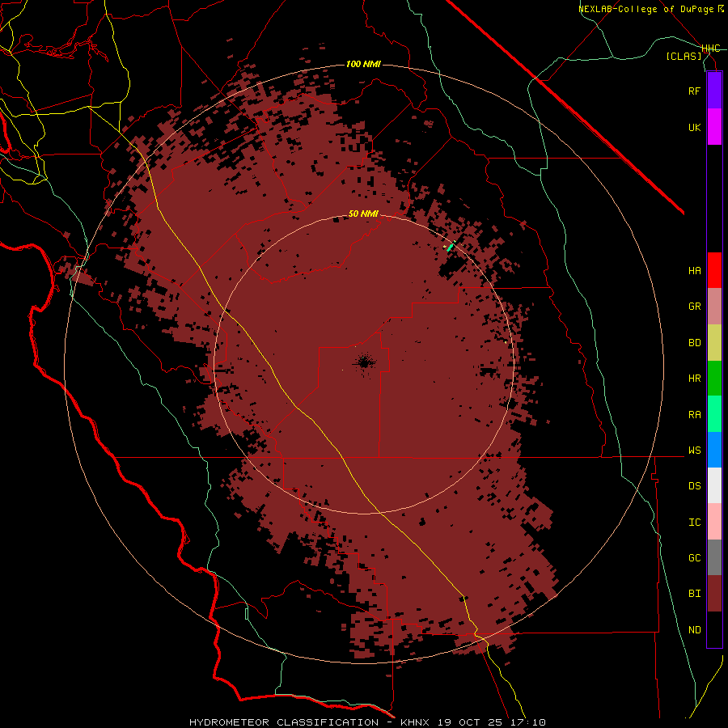Click the RF purple legend swatch
Image resolution: width=728 pixels, height=728 pixels.
(x=714, y=91)
